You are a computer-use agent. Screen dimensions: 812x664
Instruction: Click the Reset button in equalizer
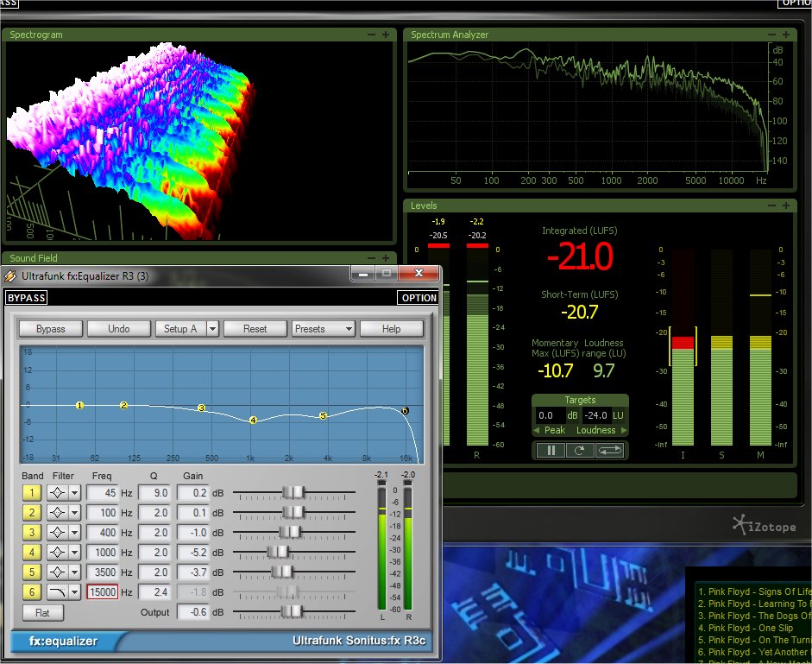pyautogui.click(x=255, y=329)
